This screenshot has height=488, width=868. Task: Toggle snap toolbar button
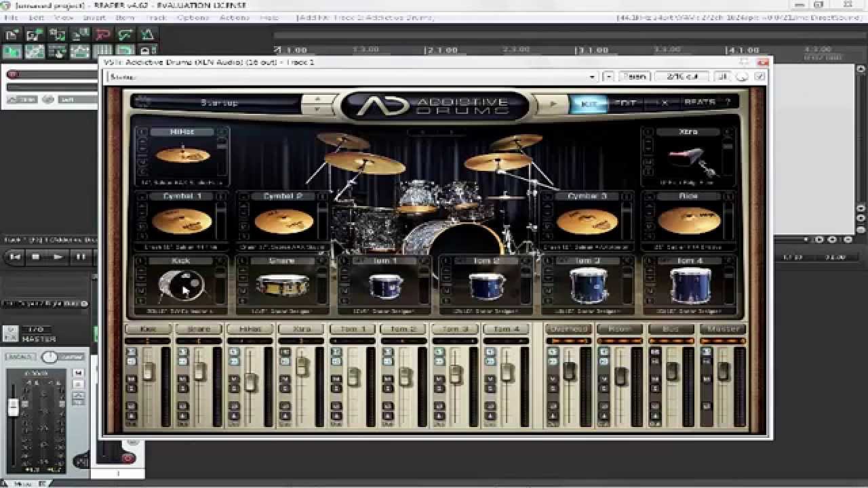[125, 52]
